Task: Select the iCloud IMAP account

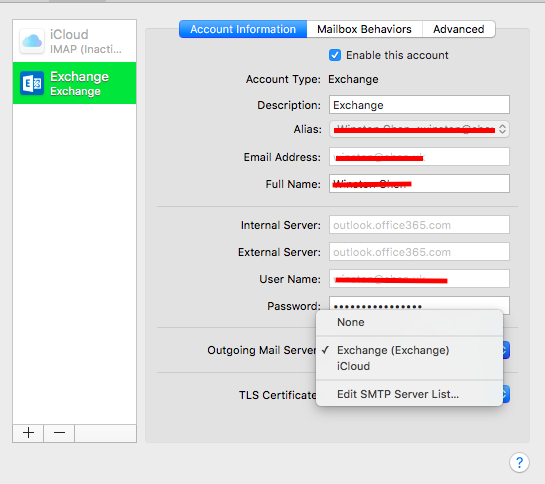Action: click(74, 41)
